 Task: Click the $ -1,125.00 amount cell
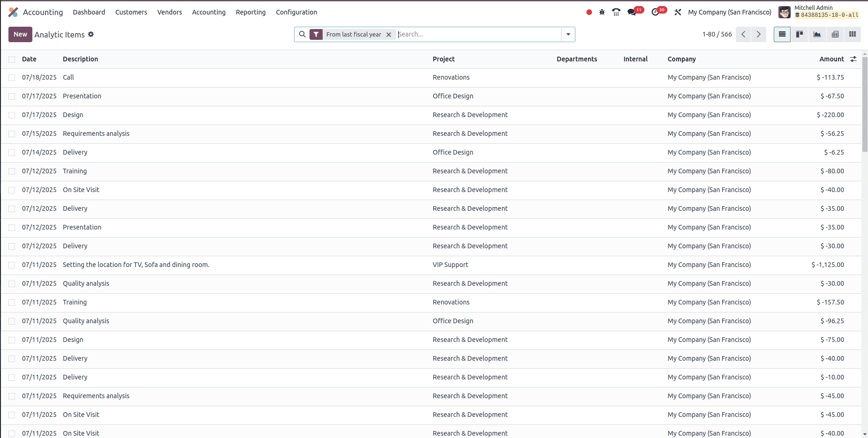tap(828, 265)
